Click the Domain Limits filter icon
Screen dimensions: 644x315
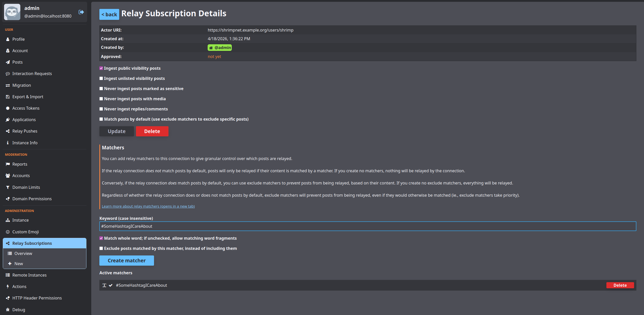pyautogui.click(x=8, y=187)
